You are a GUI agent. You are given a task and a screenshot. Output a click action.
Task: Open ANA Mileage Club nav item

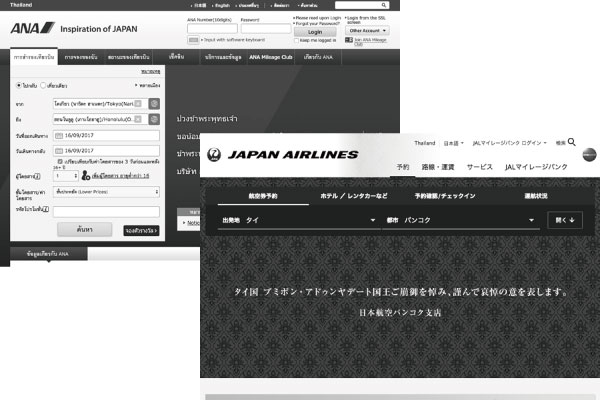pos(271,57)
